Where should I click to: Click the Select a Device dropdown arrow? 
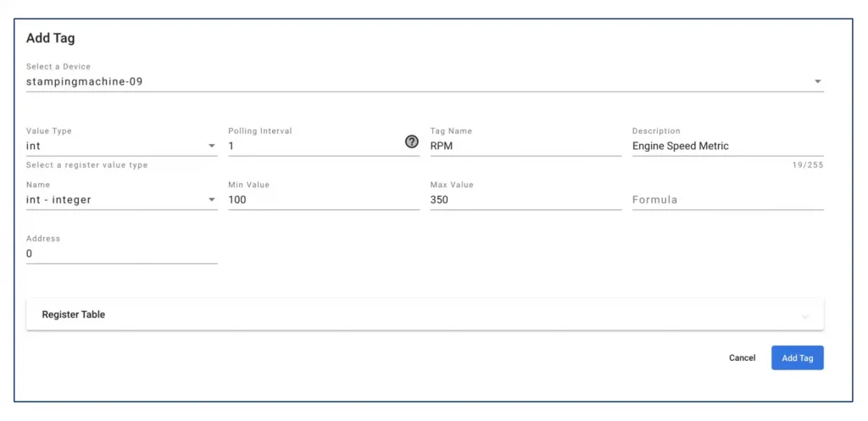[817, 82]
